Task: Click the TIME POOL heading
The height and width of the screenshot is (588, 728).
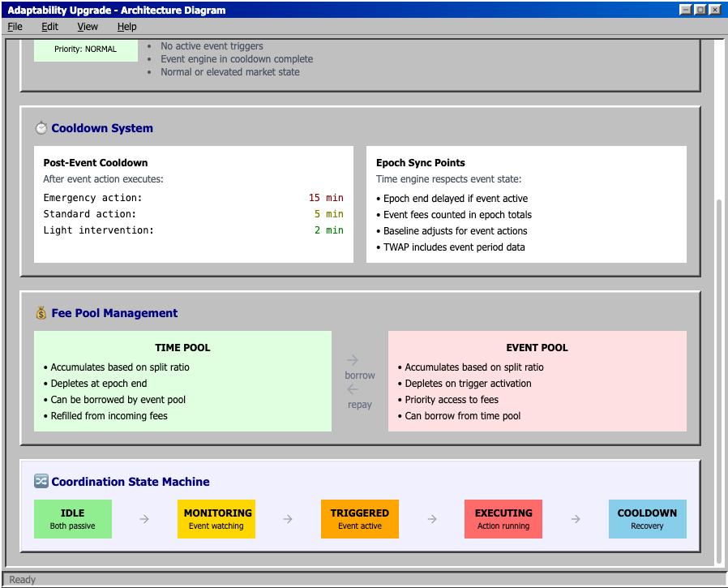Action: point(182,347)
